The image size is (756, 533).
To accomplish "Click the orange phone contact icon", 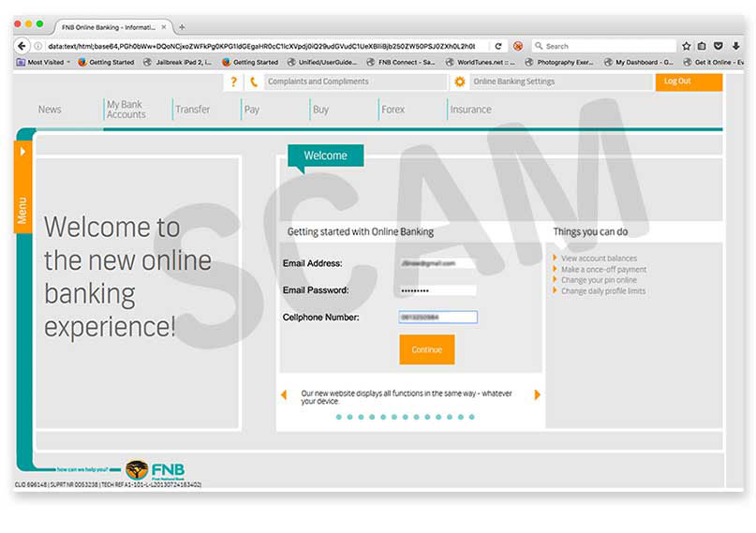I will tap(254, 82).
